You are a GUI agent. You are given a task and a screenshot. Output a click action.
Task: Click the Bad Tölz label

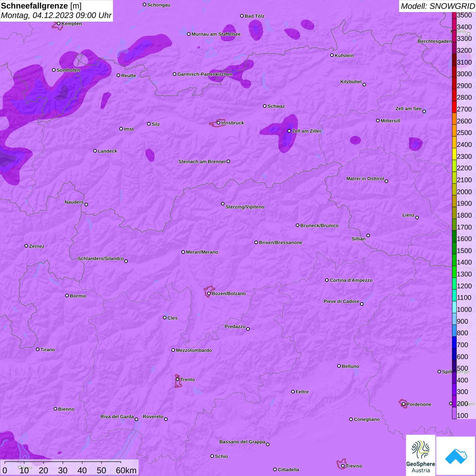[254, 16]
